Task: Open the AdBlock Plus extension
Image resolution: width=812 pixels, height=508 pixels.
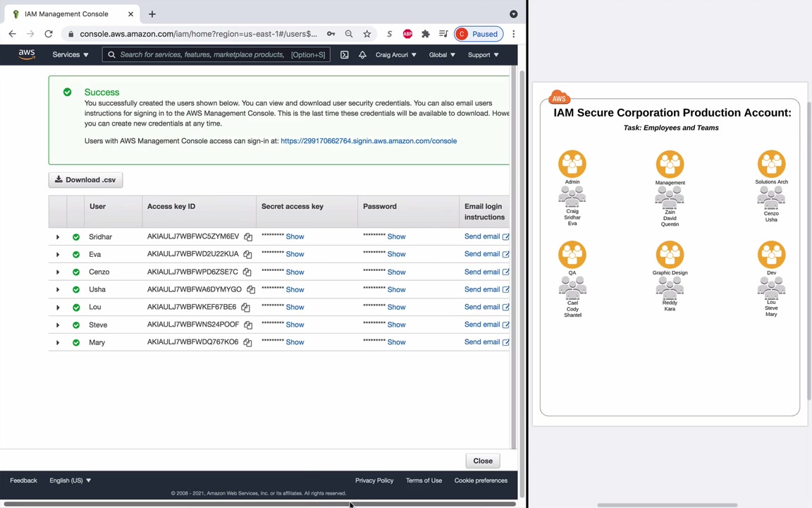Action: pos(407,34)
